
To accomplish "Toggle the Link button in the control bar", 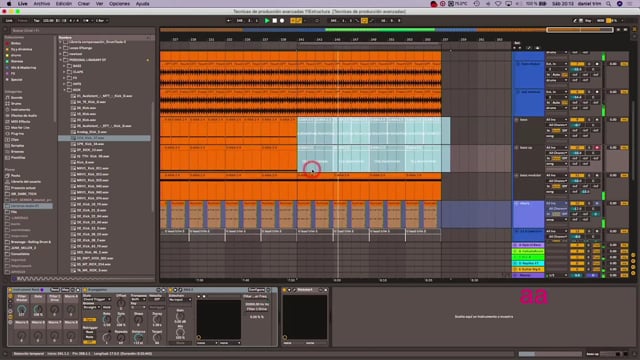I will point(9,20).
